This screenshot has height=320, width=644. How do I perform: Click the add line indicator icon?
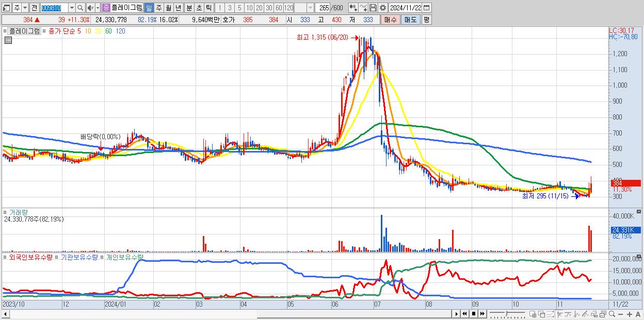(363, 8)
